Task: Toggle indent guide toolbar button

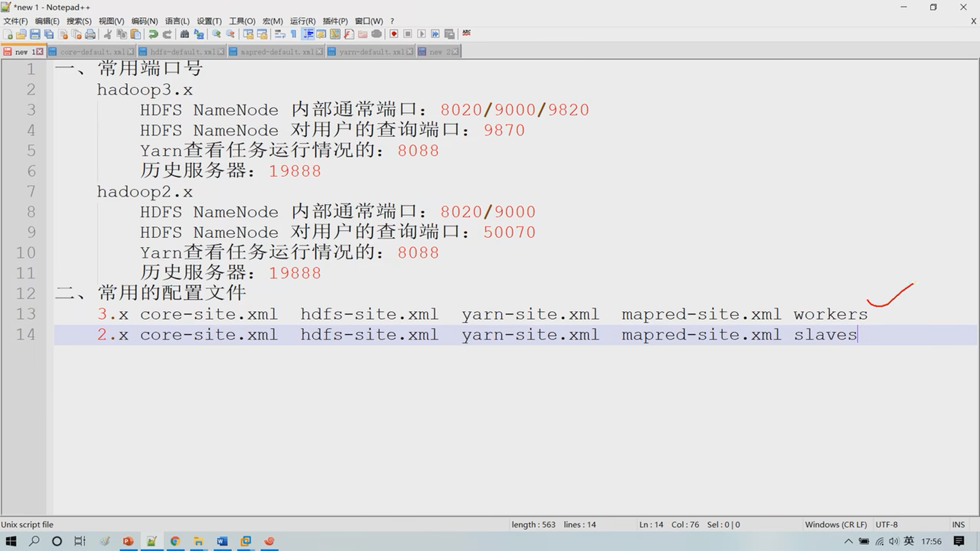Action: (308, 34)
